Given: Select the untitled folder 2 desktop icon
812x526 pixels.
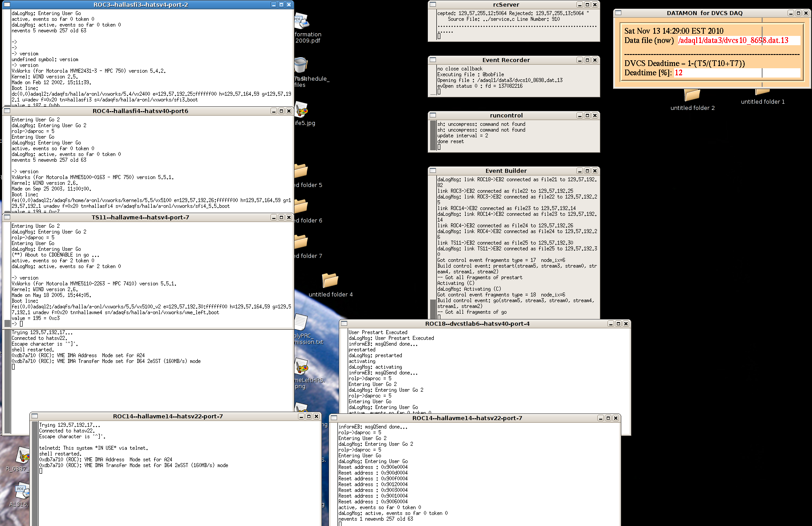Looking at the screenshot, I should coord(692,95).
